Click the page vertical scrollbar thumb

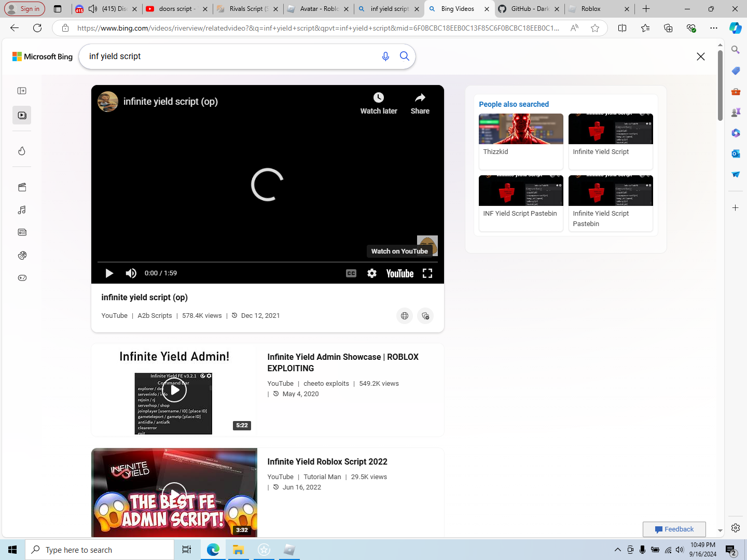(720, 86)
